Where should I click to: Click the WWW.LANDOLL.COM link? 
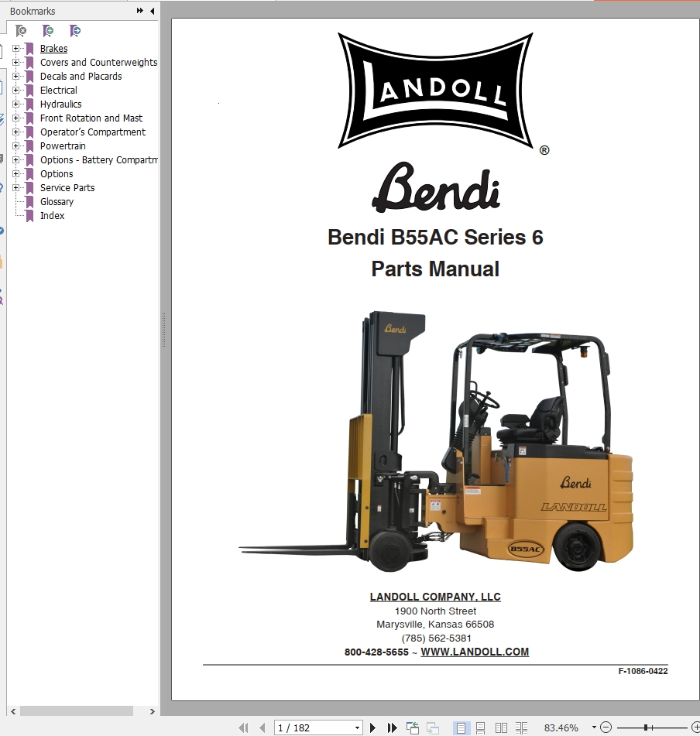(475, 652)
